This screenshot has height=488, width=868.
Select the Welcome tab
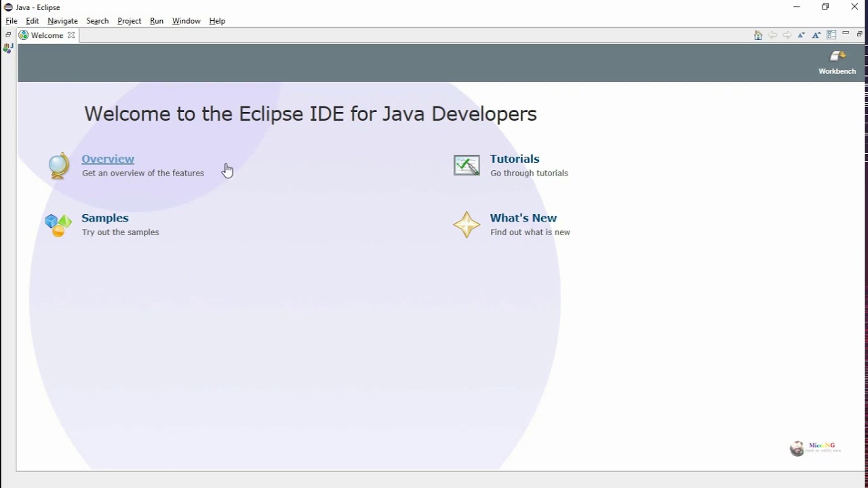(x=47, y=35)
